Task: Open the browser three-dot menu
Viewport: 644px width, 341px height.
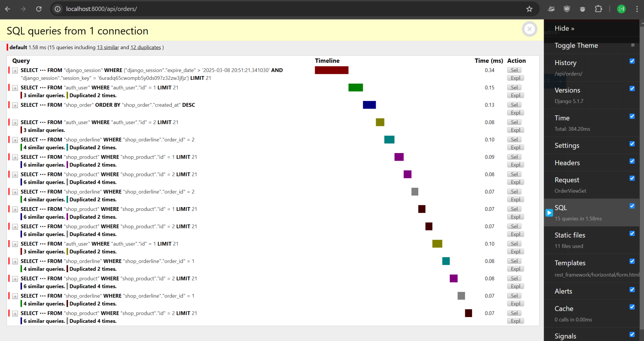Action: pyautogui.click(x=637, y=9)
